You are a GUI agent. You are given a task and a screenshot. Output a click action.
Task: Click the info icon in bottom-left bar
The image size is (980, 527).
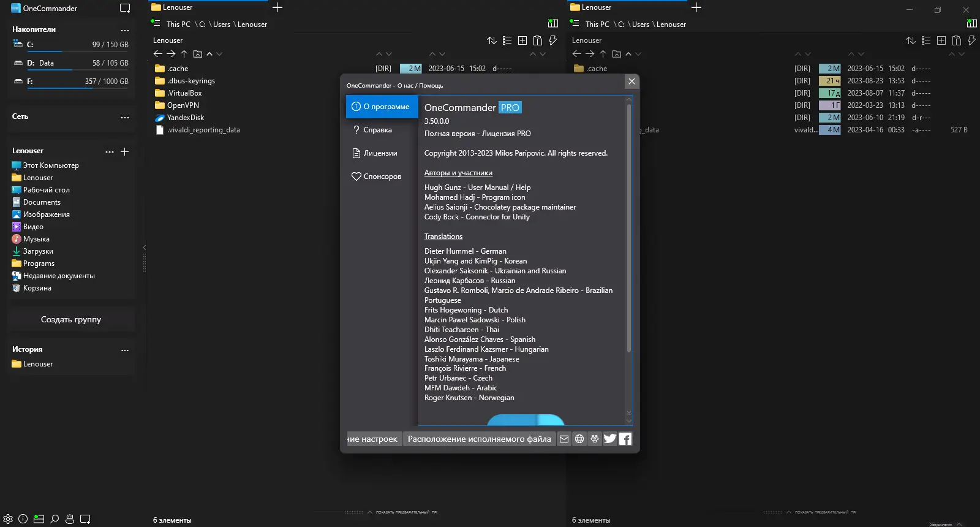tap(23, 519)
